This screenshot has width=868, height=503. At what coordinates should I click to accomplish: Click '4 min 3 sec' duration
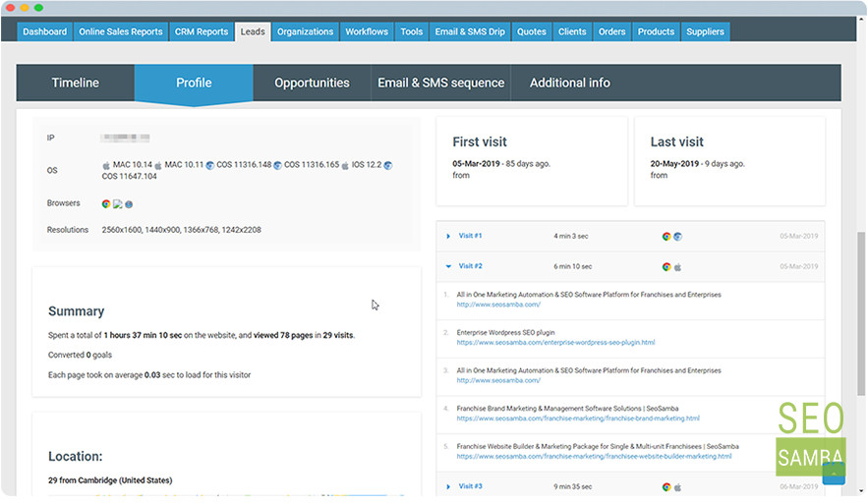click(x=571, y=237)
